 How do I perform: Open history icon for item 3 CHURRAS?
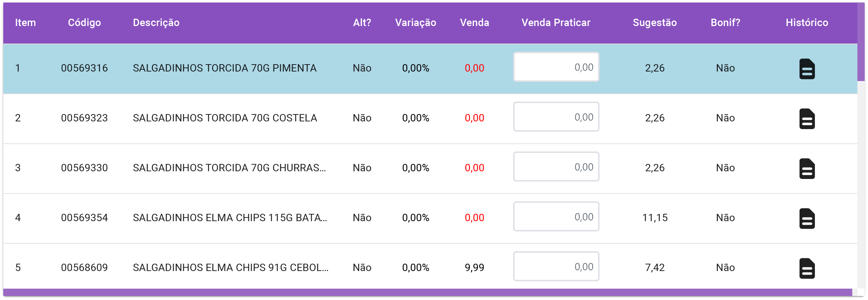[807, 168]
